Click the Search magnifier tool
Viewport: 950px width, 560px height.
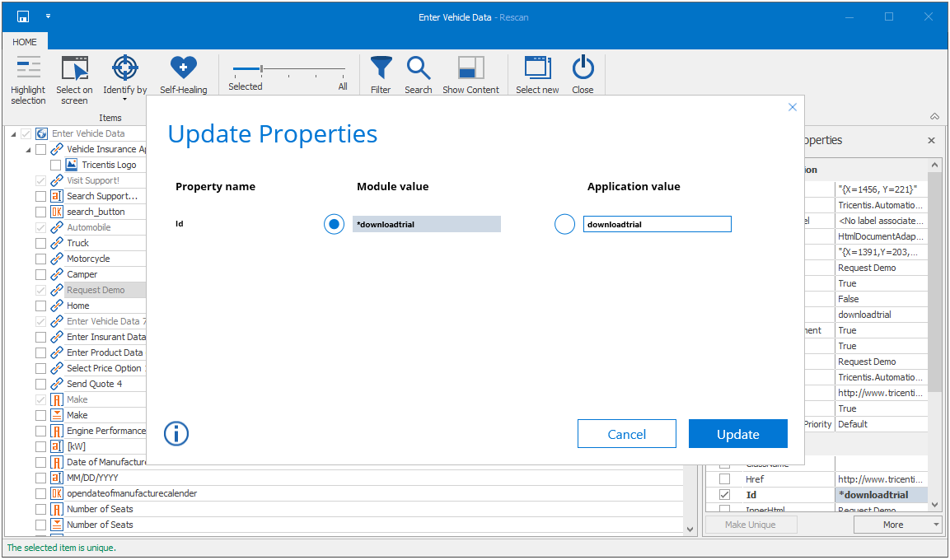pyautogui.click(x=418, y=74)
